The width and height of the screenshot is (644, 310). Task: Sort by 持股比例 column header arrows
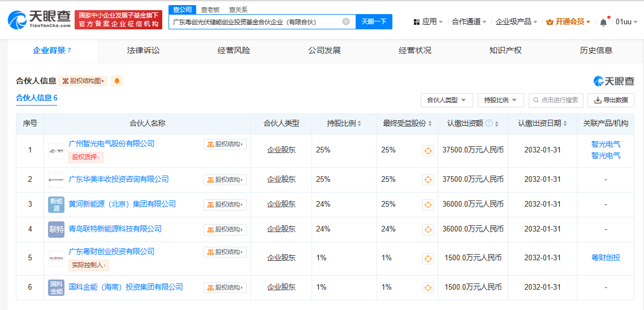pyautogui.click(x=359, y=124)
